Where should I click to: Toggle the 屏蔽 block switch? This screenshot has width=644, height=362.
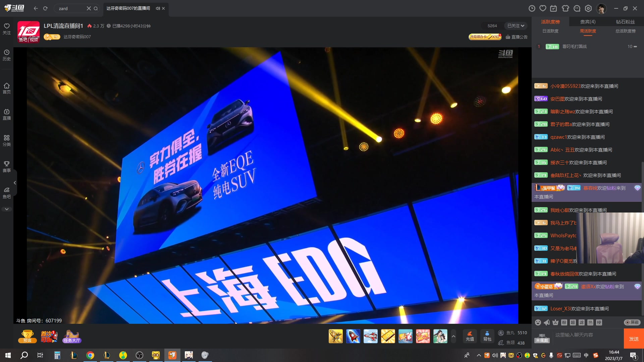click(x=632, y=322)
